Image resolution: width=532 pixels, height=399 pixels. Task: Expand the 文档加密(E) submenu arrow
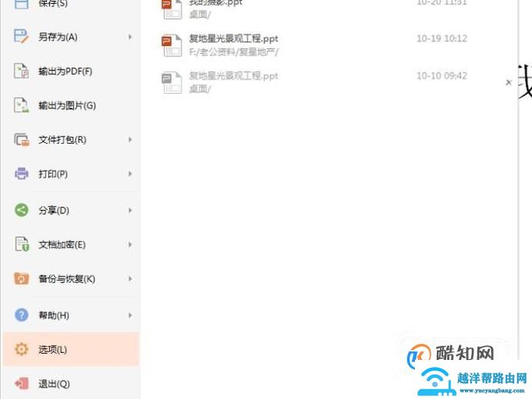130,244
